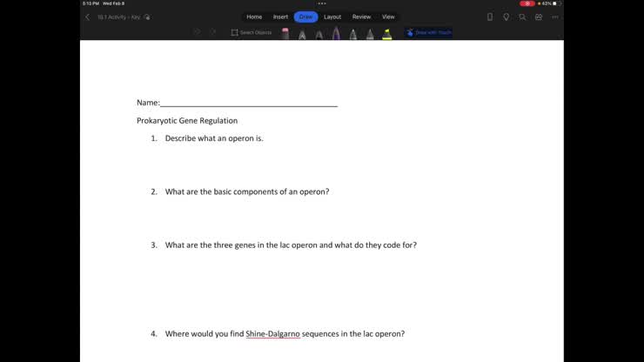Click the undo arrow icon

pos(197,32)
